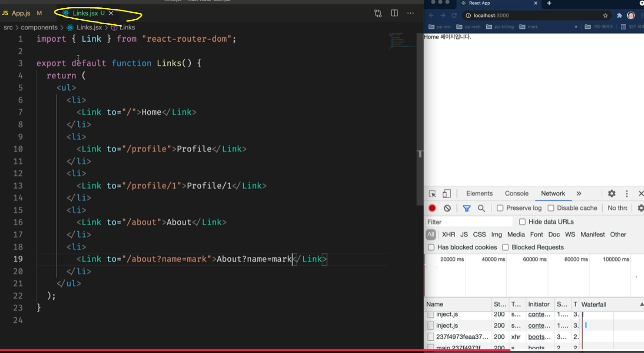Bookmark this page with the star

point(606,16)
